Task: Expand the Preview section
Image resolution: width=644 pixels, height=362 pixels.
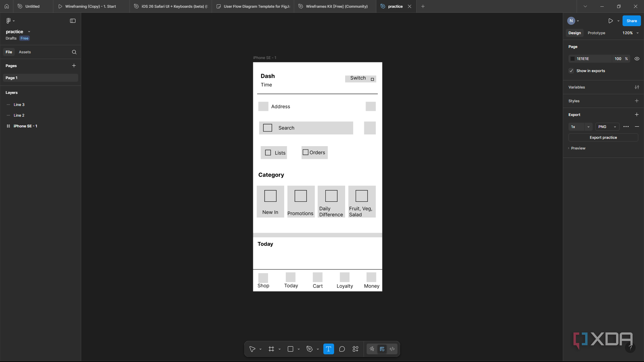Action: 577,148
